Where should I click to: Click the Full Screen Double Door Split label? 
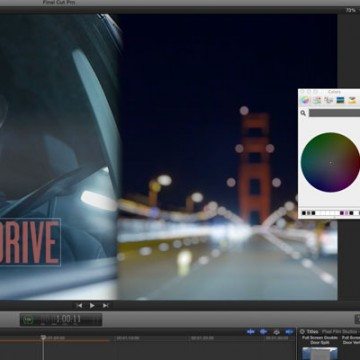click(x=320, y=340)
